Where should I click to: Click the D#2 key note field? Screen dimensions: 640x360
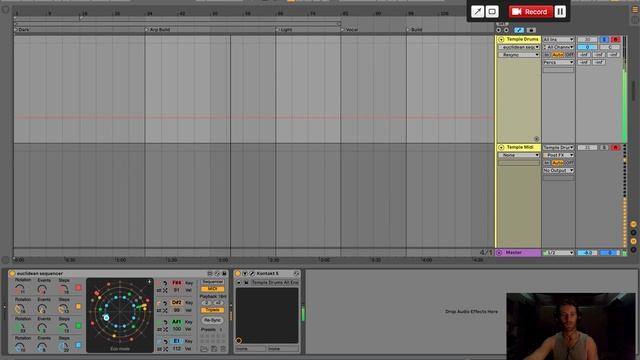tap(176, 302)
